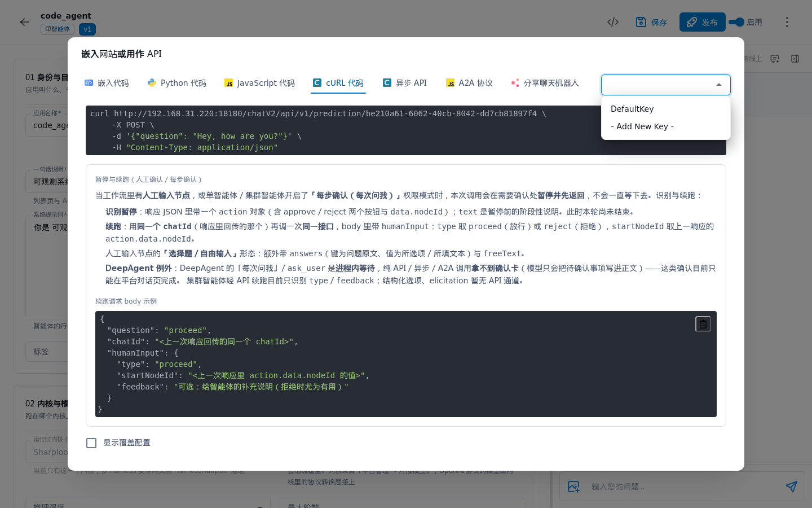Screen dimensions: 812x508
Task: Choose DefaultKey from the key list
Action: [666, 109]
